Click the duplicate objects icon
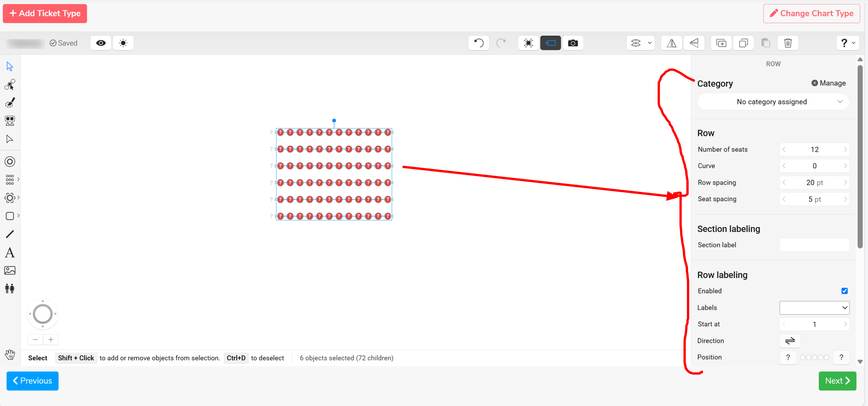This screenshot has width=868, height=406. click(721, 43)
